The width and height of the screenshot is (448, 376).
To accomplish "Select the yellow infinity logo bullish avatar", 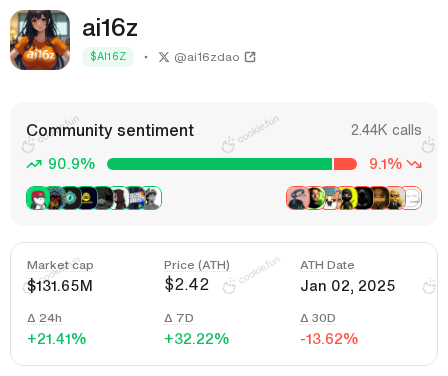I will 87,198.
